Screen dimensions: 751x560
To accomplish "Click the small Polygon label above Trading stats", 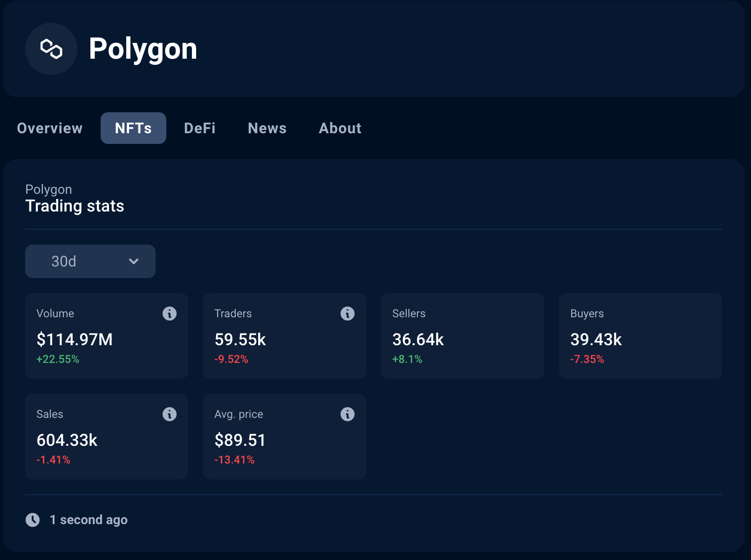I will [x=48, y=190].
